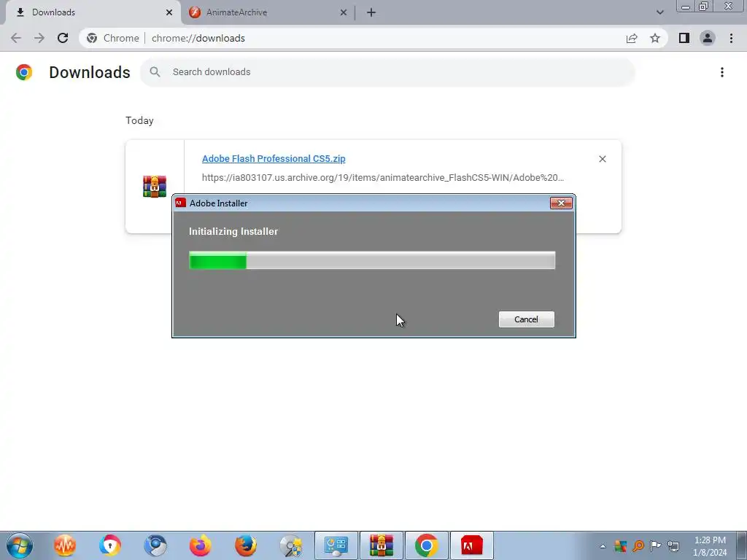Switch to Adobe Installer in taskbar
This screenshot has height=560, width=747.
click(472, 545)
